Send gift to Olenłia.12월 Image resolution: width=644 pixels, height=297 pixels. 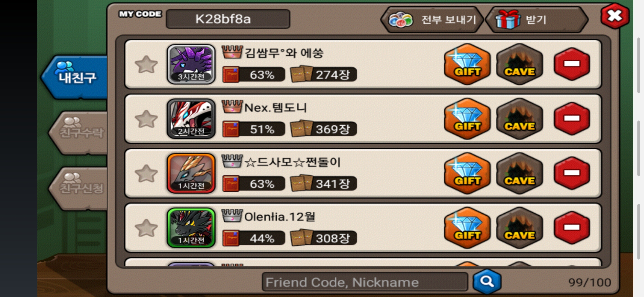click(x=467, y=228)
